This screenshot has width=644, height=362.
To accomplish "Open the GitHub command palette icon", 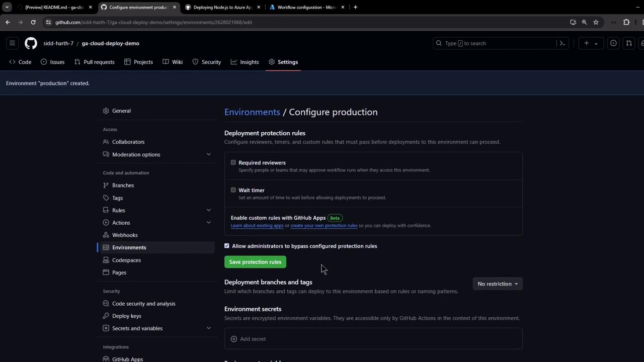I will click(x=562, y=43).
